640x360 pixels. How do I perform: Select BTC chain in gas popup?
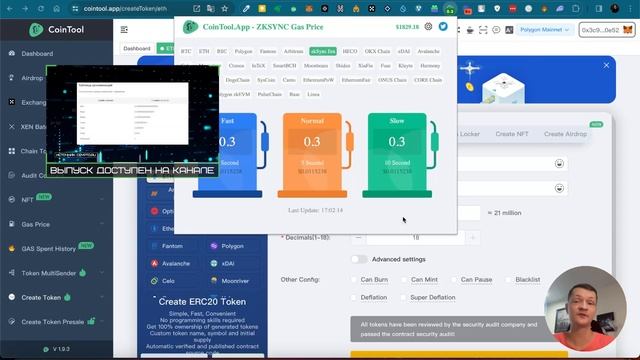[x=186, y=51]
